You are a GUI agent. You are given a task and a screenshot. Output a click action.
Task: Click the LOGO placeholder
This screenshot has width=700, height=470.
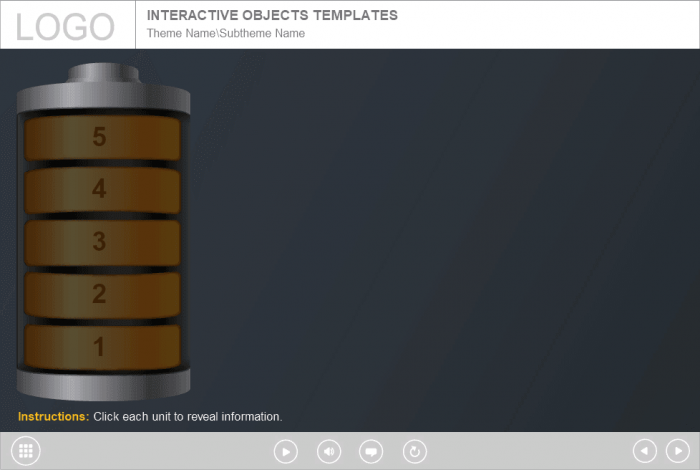click(x=66, y=26)
